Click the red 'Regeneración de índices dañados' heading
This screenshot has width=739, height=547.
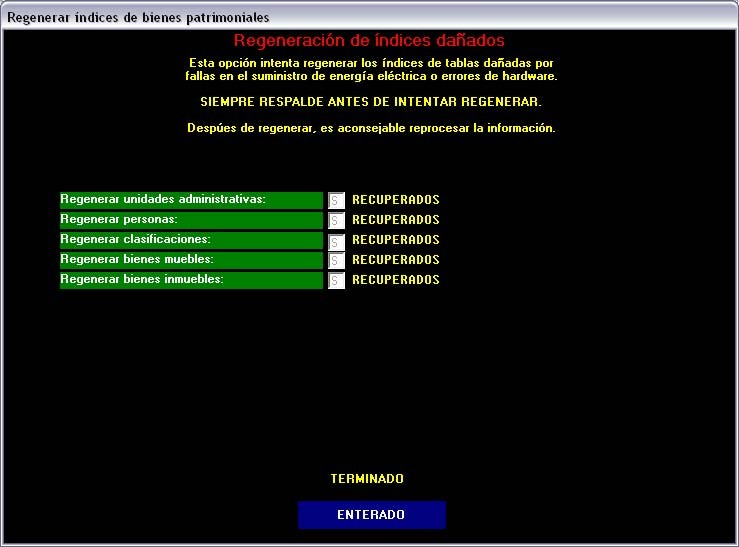coord(369,41)
